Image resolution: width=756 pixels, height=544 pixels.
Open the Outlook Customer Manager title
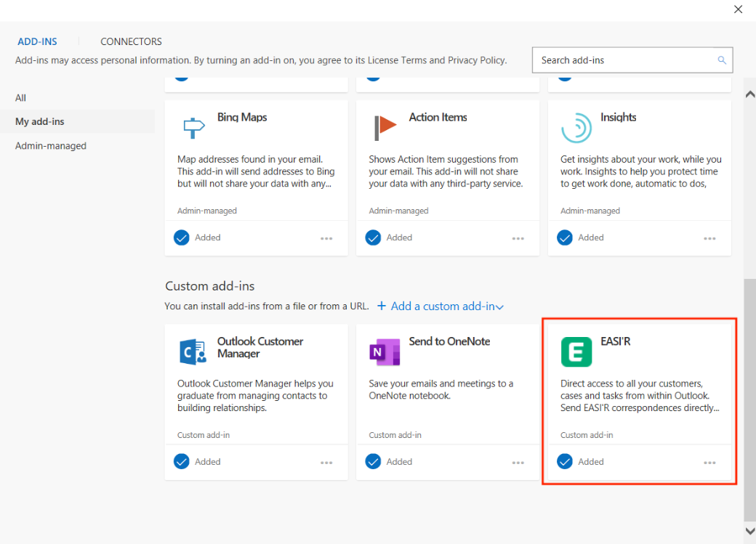(260, 347)
